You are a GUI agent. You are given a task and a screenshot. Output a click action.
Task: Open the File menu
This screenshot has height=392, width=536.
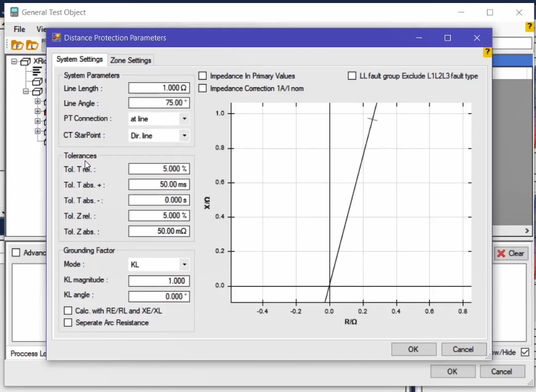[20, 29]
